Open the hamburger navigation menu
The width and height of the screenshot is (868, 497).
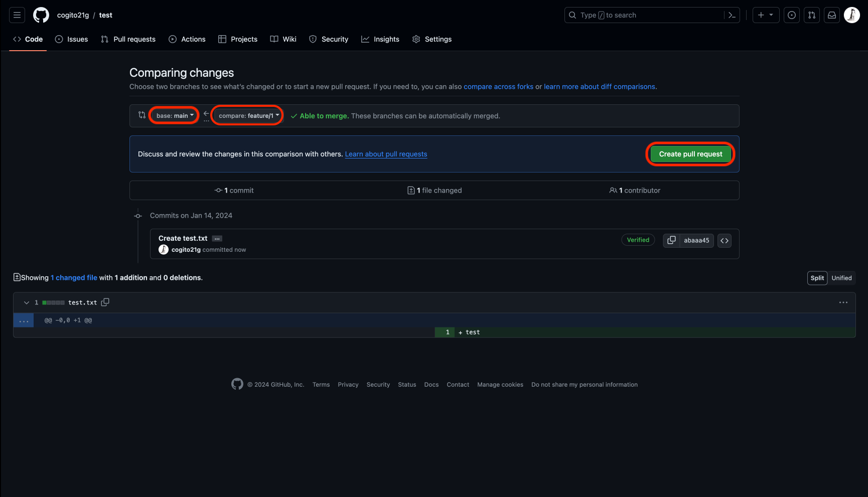tap(17, 15)
